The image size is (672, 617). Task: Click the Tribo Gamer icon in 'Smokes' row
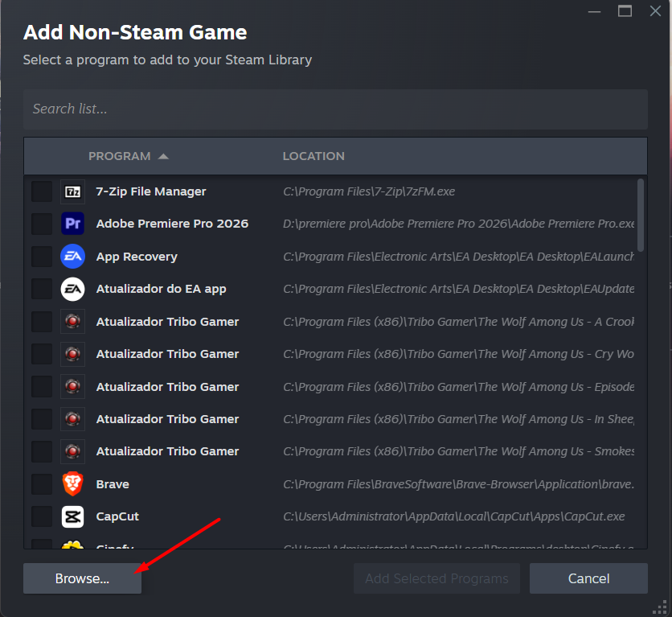72,451
